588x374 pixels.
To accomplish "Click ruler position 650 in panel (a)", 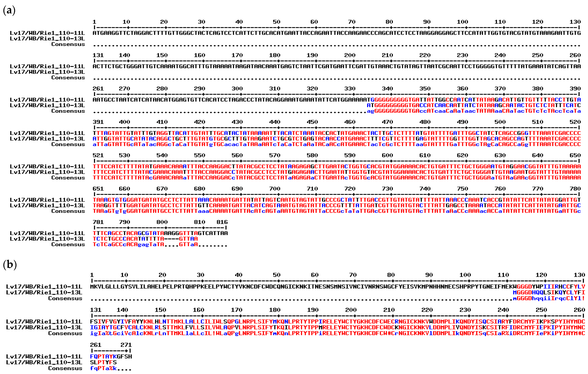I will coord(575,155).
